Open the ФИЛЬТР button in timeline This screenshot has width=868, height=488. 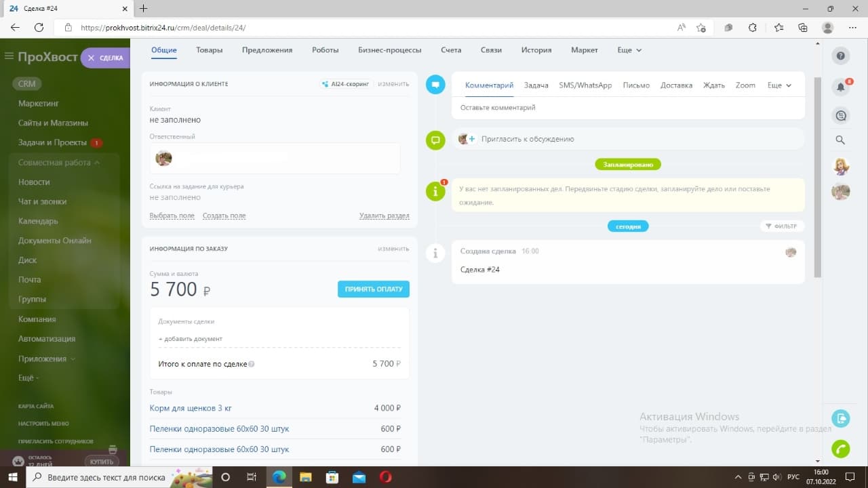782,226
